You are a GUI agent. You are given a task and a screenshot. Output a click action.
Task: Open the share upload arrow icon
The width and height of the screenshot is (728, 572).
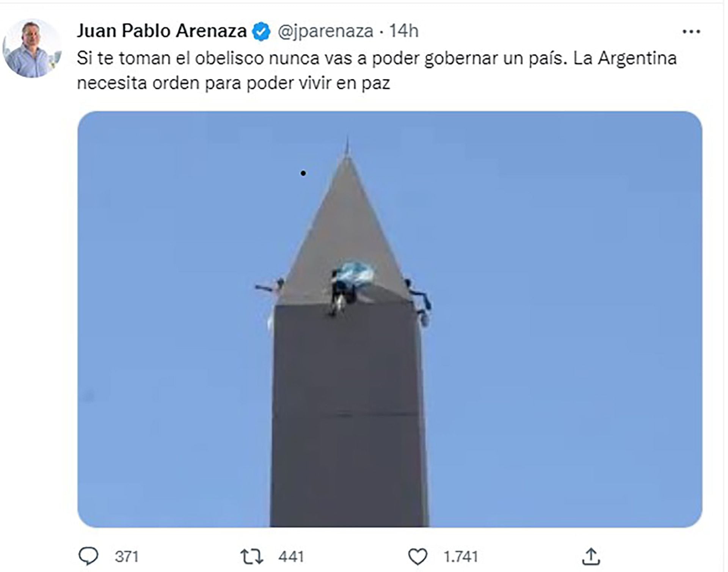click(591, 556)
